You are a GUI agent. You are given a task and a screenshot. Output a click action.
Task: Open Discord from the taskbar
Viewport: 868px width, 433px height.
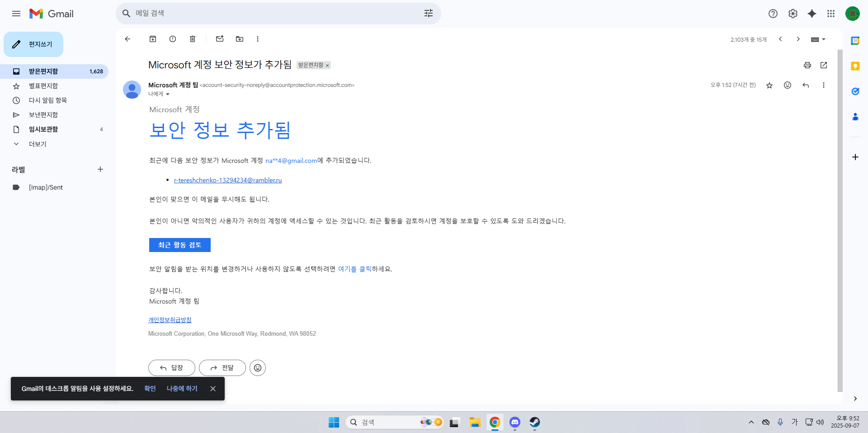click(515, 422)
